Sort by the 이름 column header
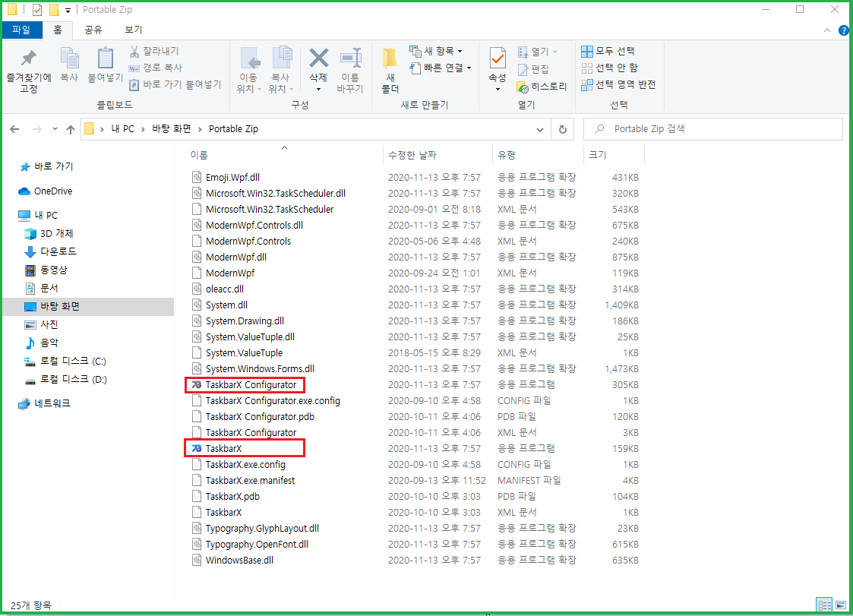853x616 pixels. pos(199,155)
